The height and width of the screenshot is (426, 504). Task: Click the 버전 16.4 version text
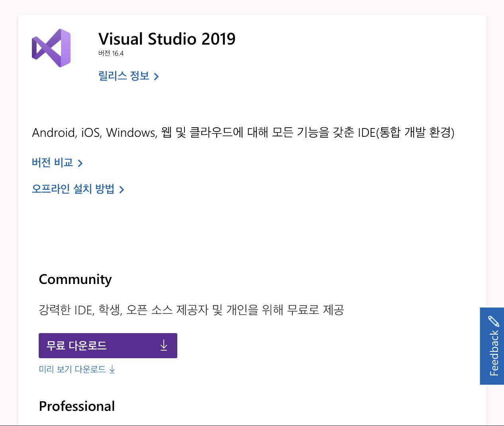tap(111, 53)
